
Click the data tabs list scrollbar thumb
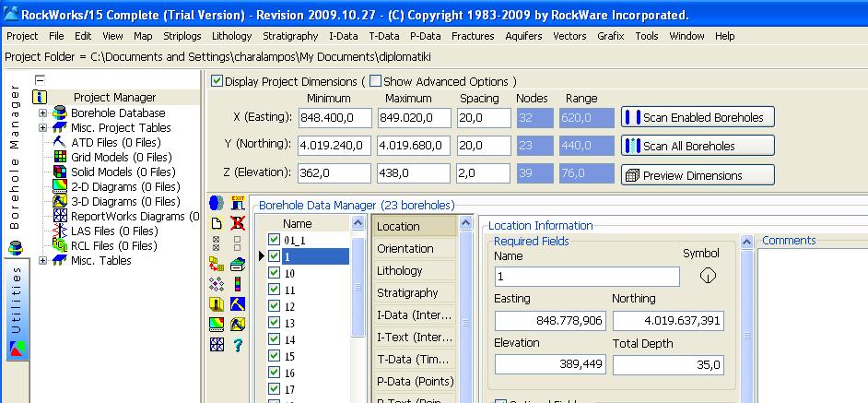[466, 322]
